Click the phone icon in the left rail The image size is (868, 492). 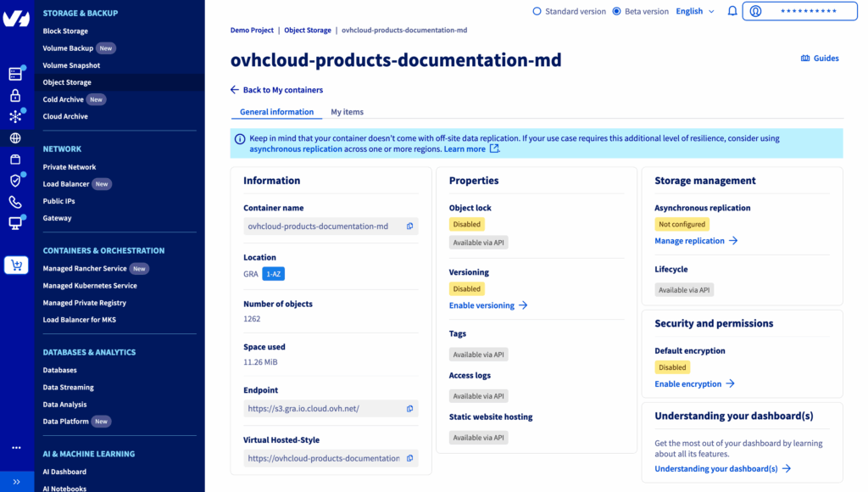pyautogui.click(x=15, y=202)
